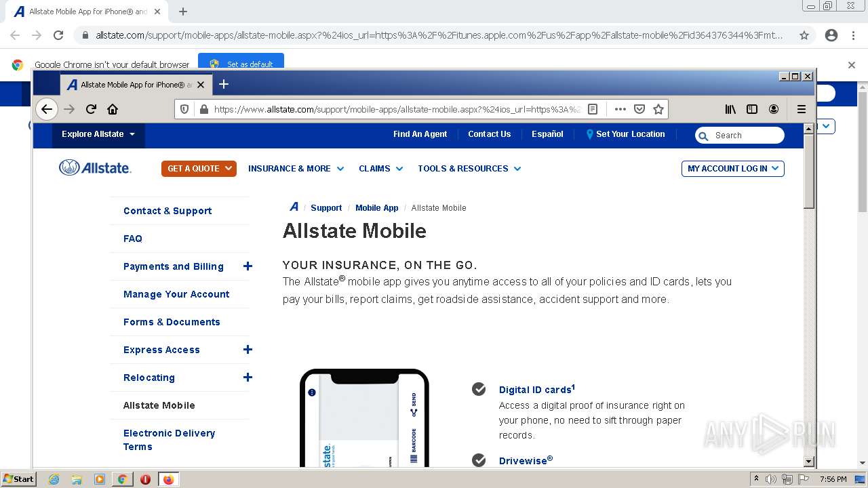This screenshot has width=868, height=488.
Task: Click breadcrumb Allstate A home icon
Action: [x=294, y=207]
